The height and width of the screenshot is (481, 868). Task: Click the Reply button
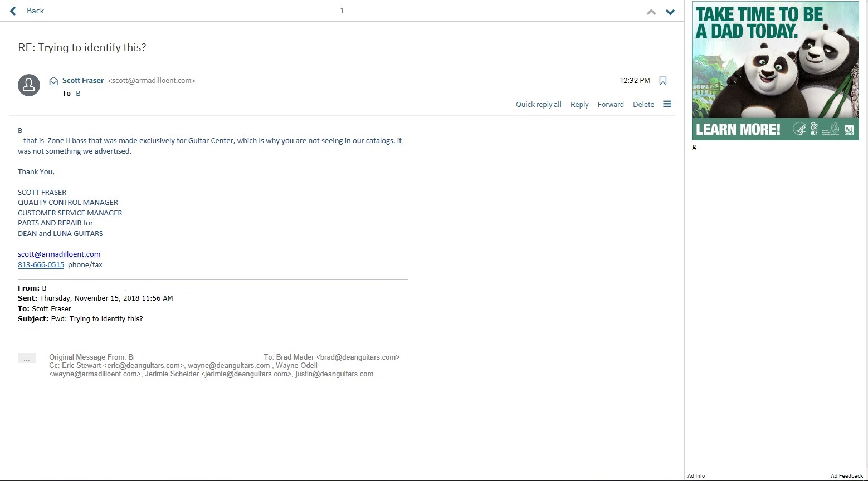pos(579,105)
